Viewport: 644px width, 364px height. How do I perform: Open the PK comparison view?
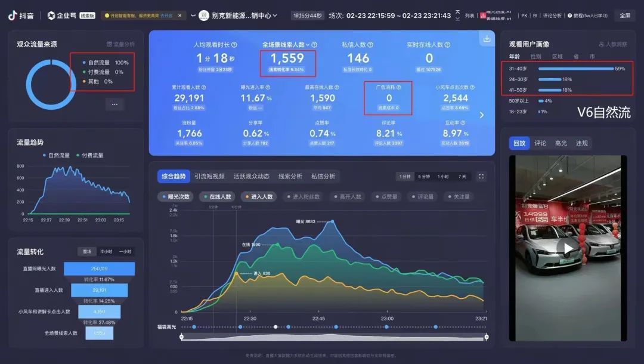(x=524, y=16)
